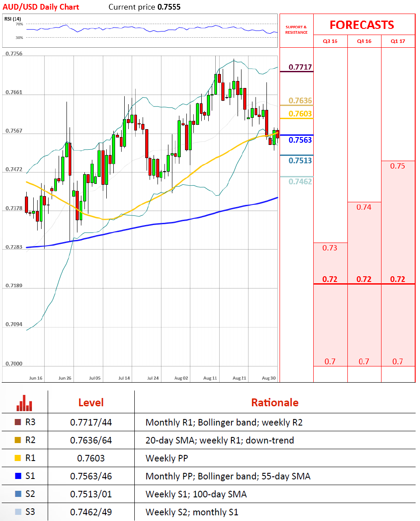Click the gold R2 color square
The image size is (420, 521).
pos(18,440)
